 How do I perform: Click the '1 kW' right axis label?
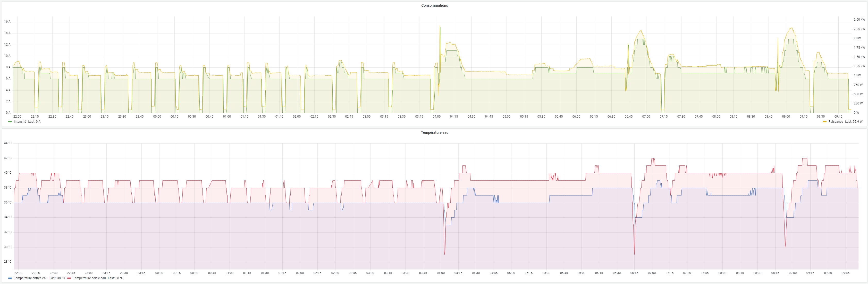tap(857, 75)
